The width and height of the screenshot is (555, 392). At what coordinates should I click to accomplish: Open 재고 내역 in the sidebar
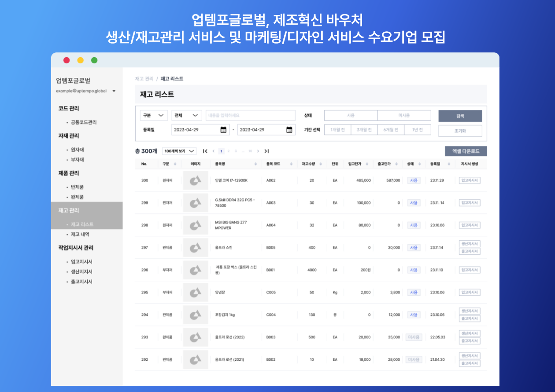80,234
